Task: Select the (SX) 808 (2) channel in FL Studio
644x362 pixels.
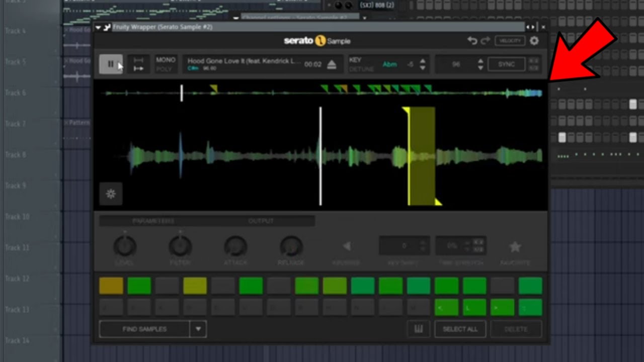Action: click(377, 5)
